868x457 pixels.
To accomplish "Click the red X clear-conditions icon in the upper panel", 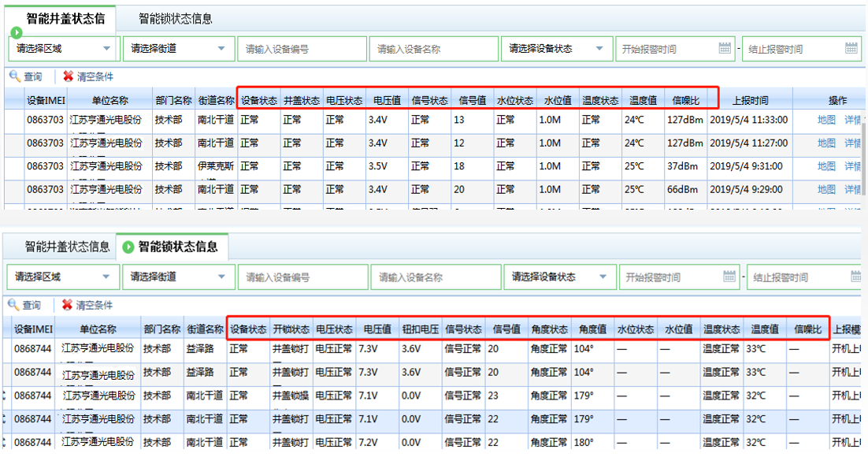I will pyautogui.click(x=69, y=76).
